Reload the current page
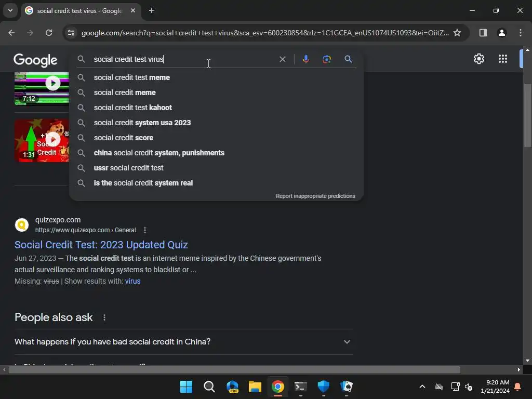 click(x=49, y=33)
